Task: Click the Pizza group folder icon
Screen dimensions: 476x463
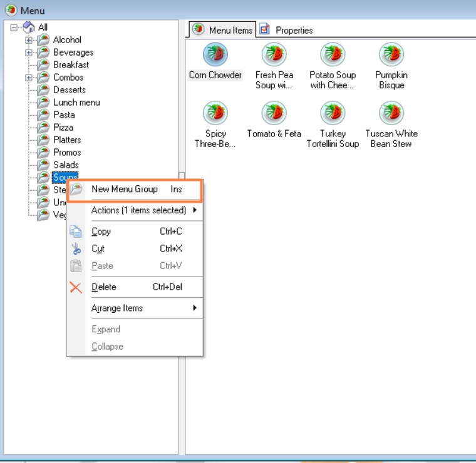Action: click(43, 128)
